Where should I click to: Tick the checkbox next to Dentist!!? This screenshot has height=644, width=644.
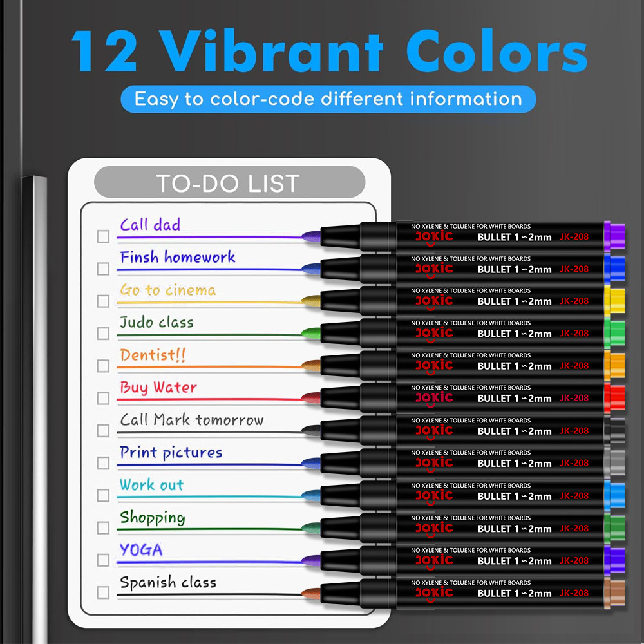pos(103,366)
